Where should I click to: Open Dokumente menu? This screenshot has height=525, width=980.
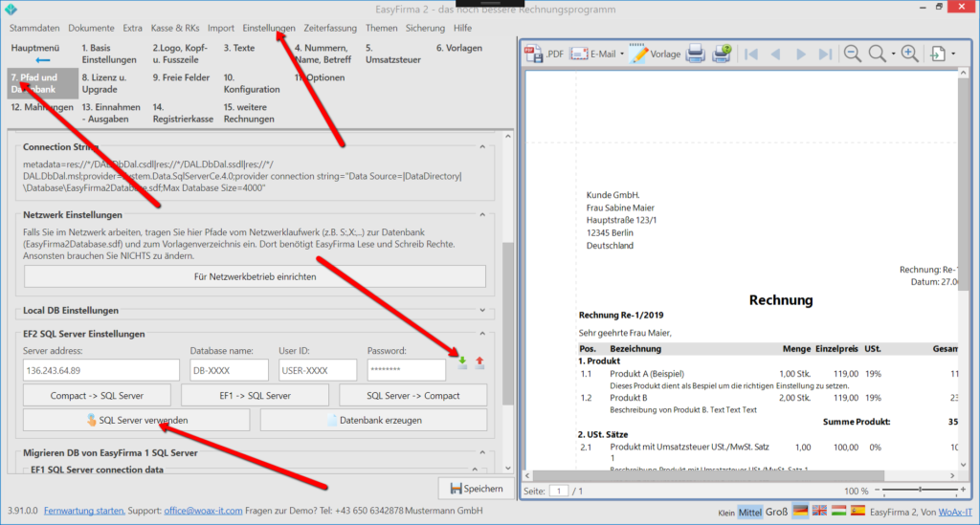(x=91, y=28)
